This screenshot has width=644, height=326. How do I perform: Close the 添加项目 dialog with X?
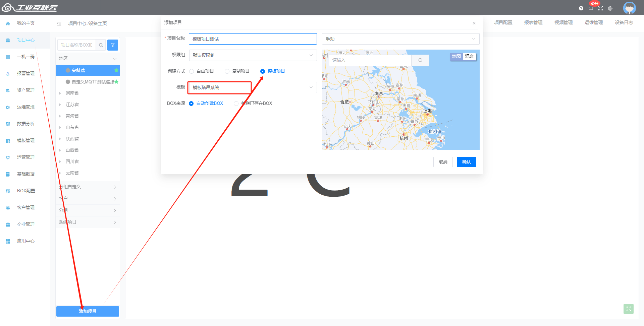pos(474,23)
